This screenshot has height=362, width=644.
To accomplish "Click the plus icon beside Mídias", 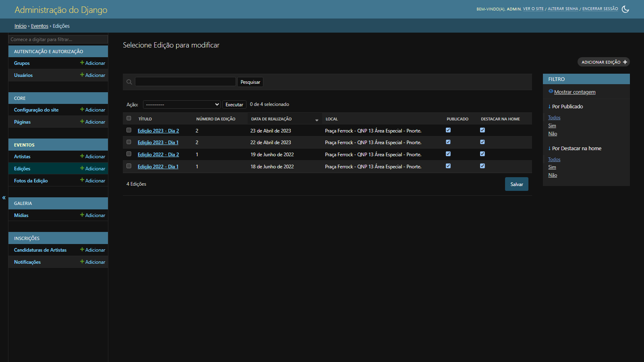I will pos(82,215).
